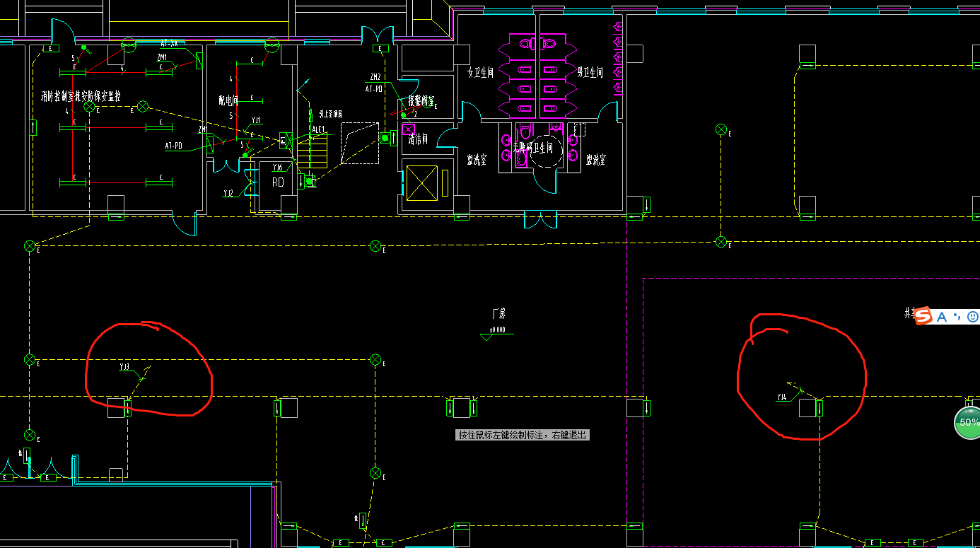Click the Sogou input method S logo
The image size is (980, 548).
924,317
